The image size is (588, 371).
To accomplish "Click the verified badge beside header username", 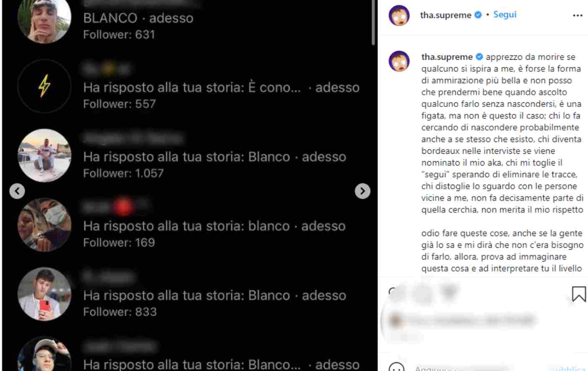I will [x=478, y=15].
